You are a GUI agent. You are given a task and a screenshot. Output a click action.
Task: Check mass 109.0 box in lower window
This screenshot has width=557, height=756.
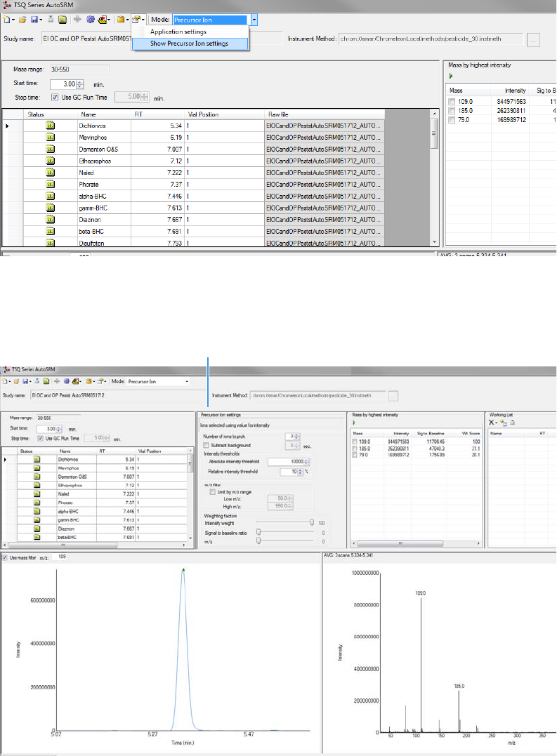tap(355, 442)
